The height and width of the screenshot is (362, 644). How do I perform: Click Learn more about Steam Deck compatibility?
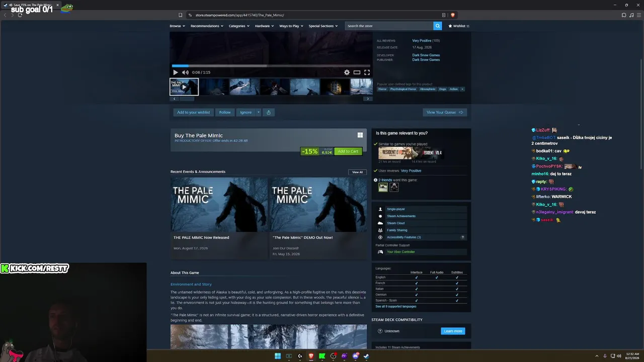click(453, 331)
